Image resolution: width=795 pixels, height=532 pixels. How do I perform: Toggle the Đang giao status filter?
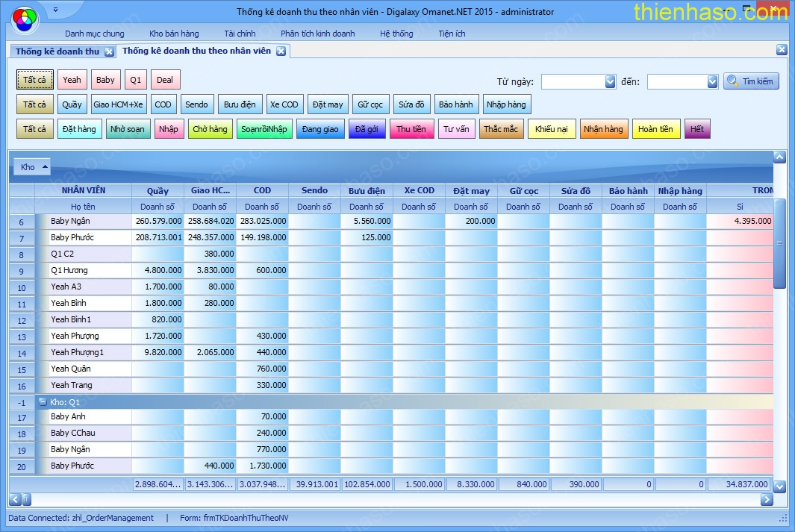click(x=320, y=129)
